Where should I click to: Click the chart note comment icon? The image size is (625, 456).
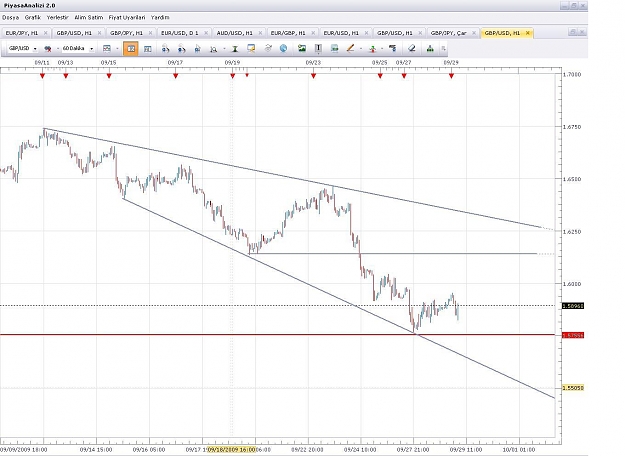coord(251,49)
